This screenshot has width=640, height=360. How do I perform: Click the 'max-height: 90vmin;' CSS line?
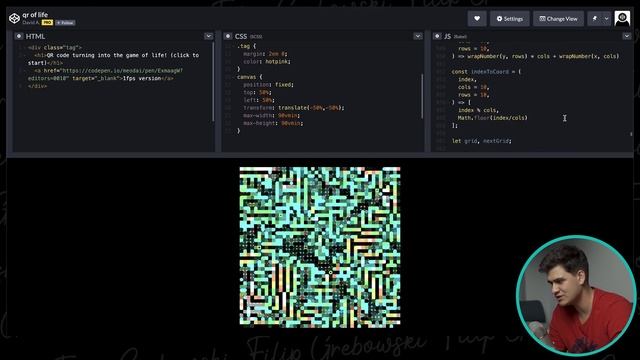click(x=273, y=123)
